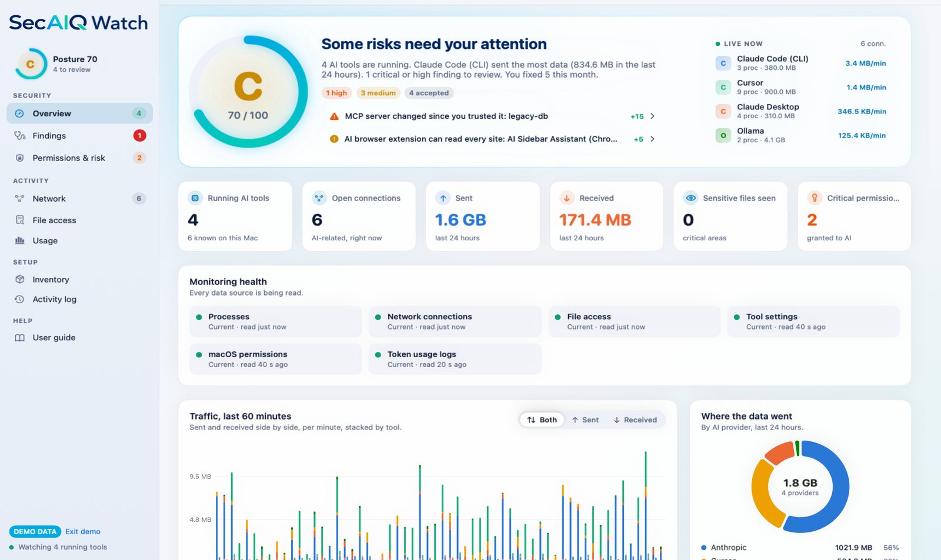Switch traffic chart to Received only
The width and height of the screenshot is (941, 560).
click(x=635, y=420)
